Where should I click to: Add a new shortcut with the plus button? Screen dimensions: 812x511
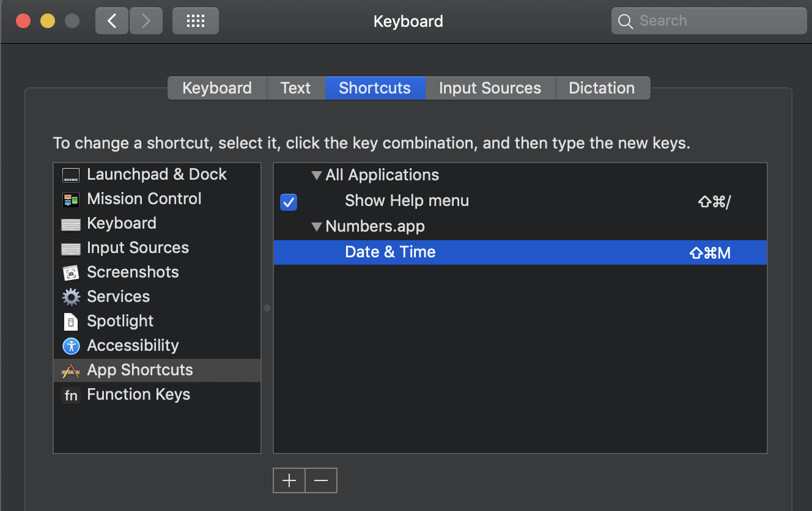click(x=289, y=480)
